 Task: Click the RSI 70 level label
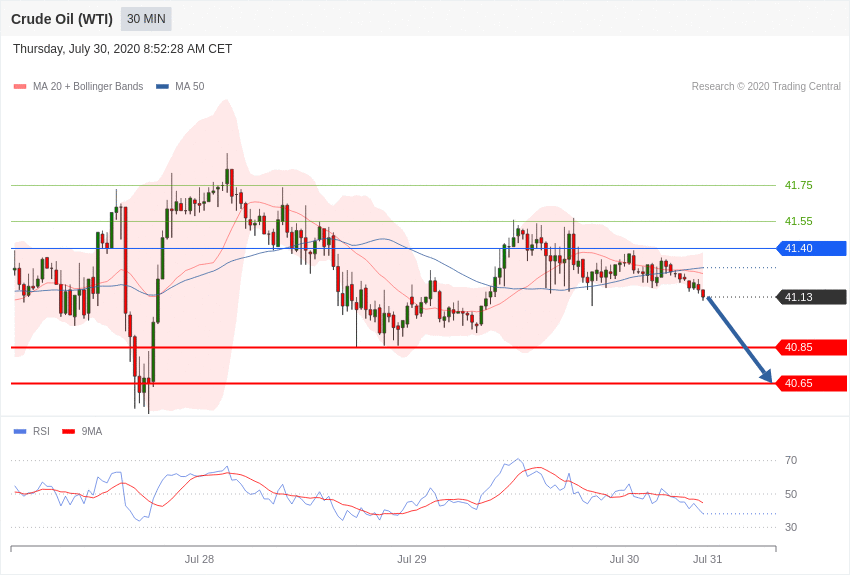pos(791,460)
